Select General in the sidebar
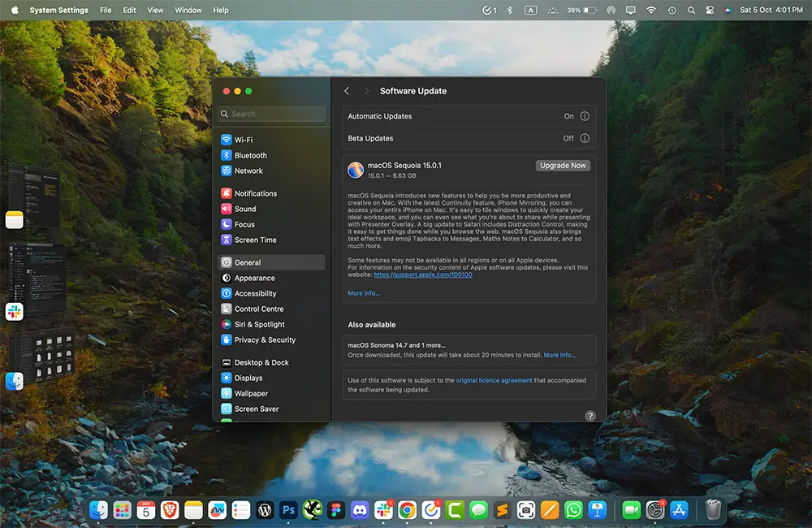 [x=271, y=262]
